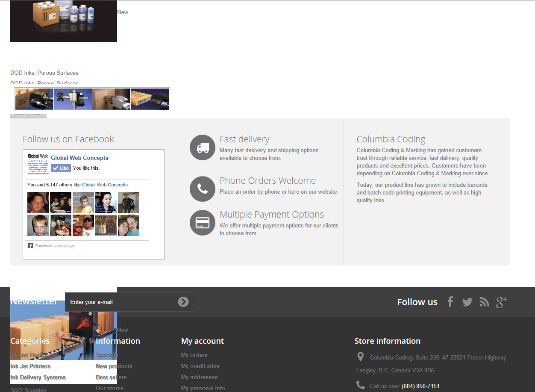Viewport: 535px width, 392px height.
Task: Open Our stores link
Action: click(x=110, y=388)
